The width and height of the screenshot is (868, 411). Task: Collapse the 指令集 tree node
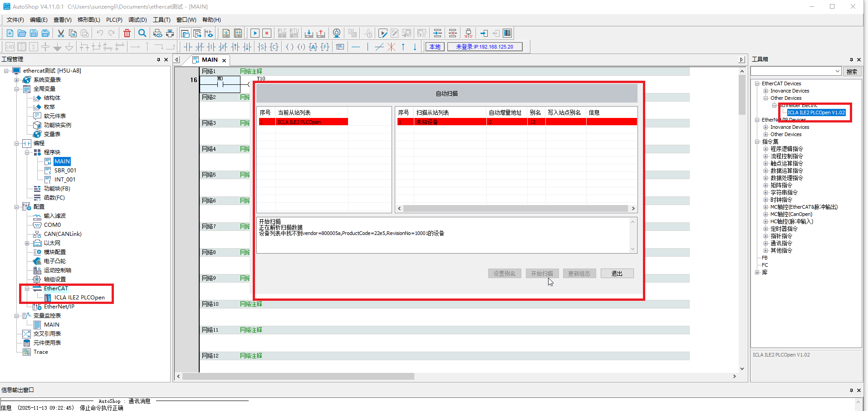(x=757, y=142)
